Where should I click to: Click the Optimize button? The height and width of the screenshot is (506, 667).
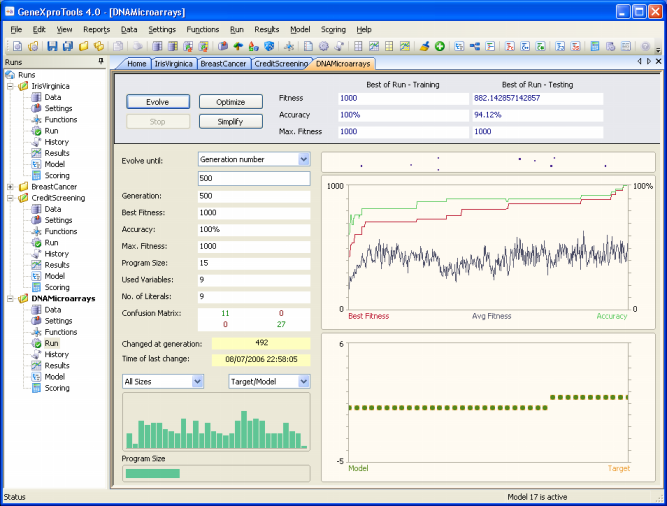[231, 102]
